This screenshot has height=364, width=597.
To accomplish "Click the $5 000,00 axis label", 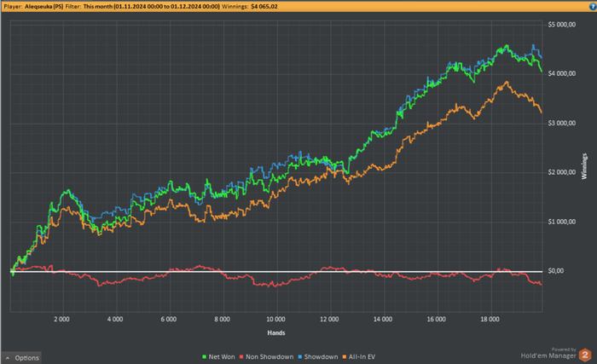I will click(561, 25).
